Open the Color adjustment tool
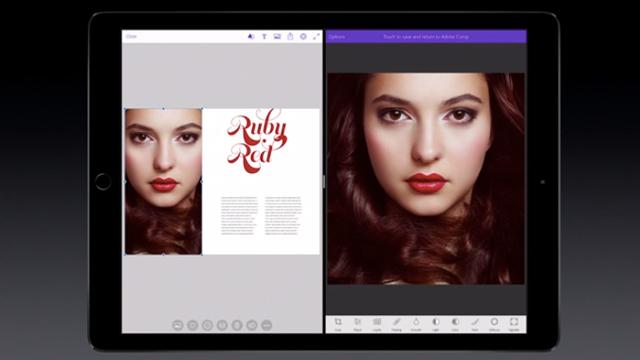Screen dimensions: 640x360 pos(455,324)
